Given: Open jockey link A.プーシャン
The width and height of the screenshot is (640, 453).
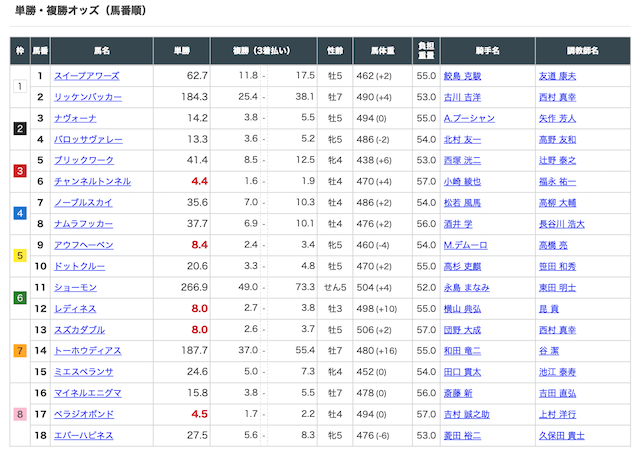Looking at the screenshot, I should (468, 118).
